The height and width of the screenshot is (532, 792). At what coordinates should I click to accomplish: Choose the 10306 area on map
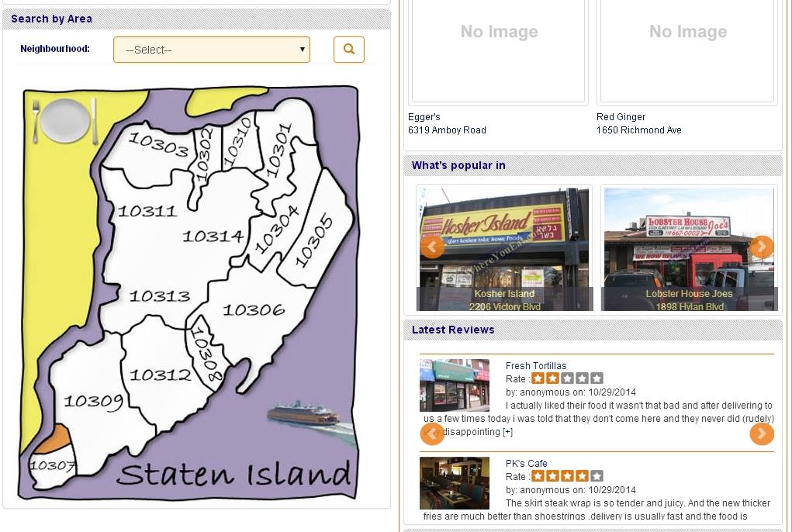[x=254, y=310]
